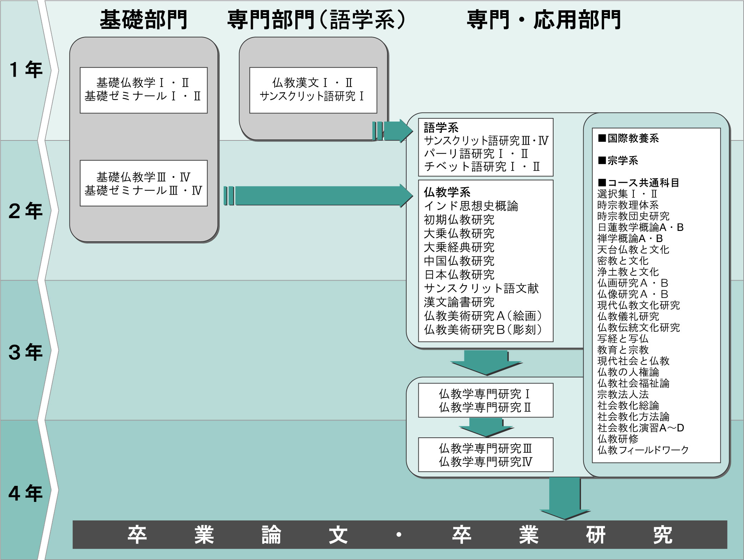Click the 基礎部門 heading

(x=143, y=20)
